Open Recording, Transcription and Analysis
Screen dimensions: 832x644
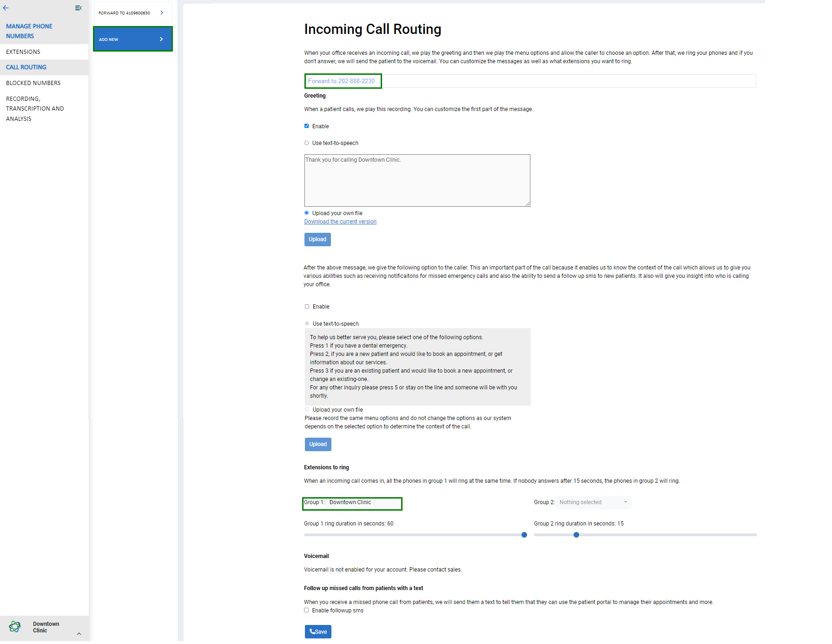[35, 108]
